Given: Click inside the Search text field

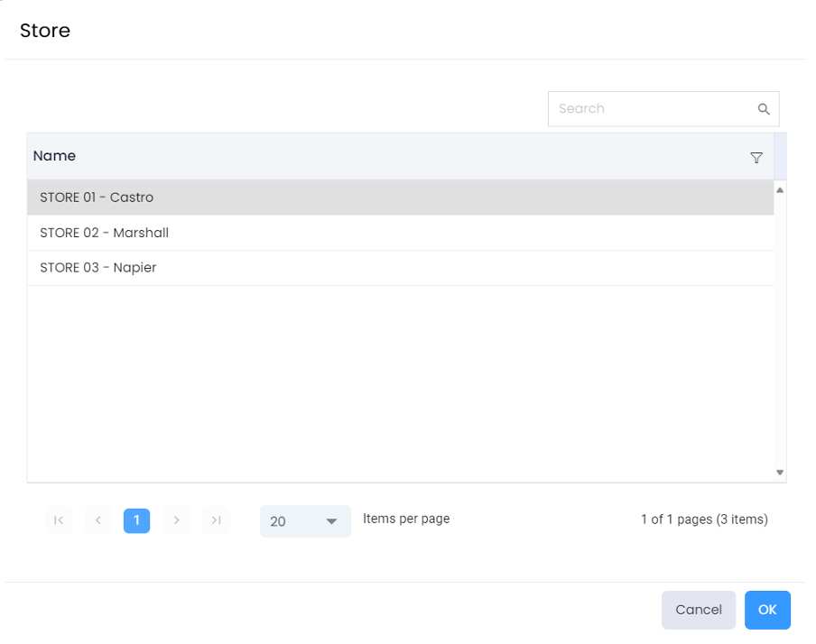Looking at the screenshot, I should (x=652, y=109).
